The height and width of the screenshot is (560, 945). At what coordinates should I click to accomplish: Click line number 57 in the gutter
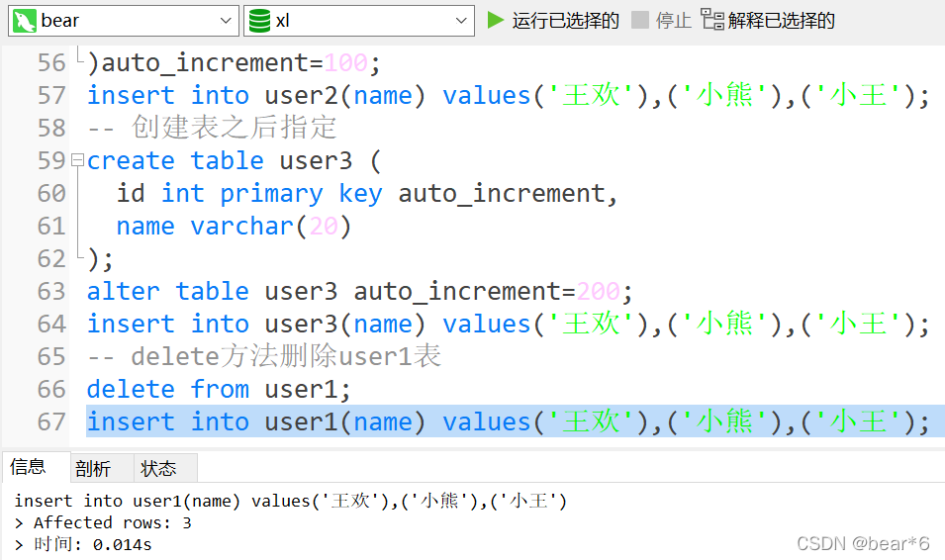(x=51, y=95)
